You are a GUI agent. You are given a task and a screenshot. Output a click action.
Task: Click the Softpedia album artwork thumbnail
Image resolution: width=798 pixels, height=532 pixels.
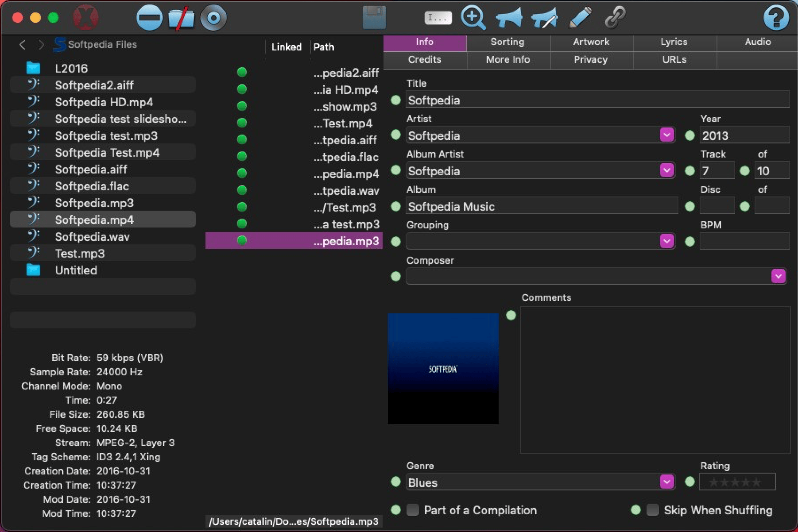[443, 369]
